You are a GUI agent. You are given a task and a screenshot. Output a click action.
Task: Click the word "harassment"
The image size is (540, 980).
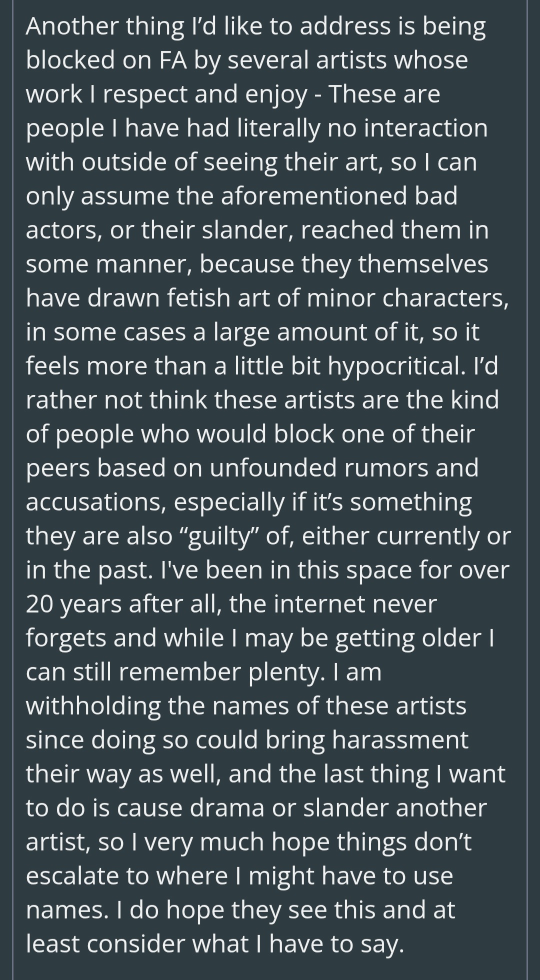click(x=400, y=740)
